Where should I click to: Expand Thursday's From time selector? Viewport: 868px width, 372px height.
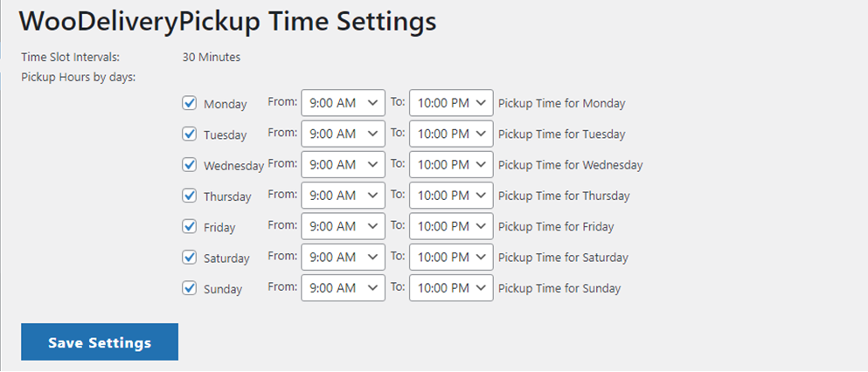pyautogui.click(x=343, y=196)
